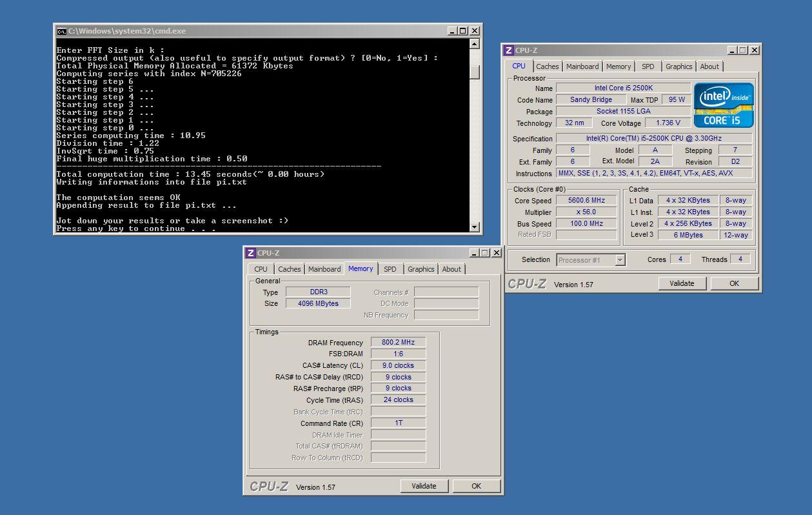Image resolution: width=812 pixels, height=515 pixels.
Task: Open Graphics tab in the CPU window
Action: click(x=679, y=66)
